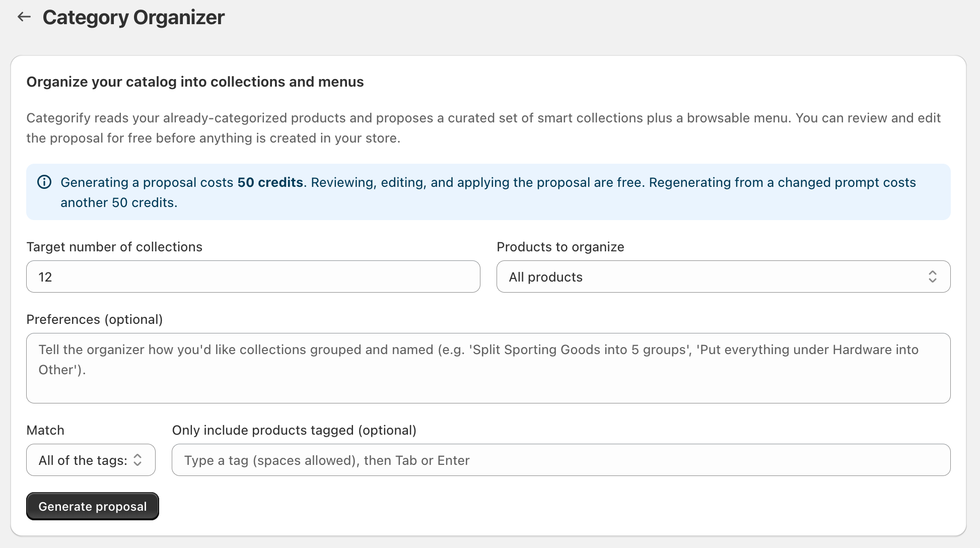This screenshot has width=980, height=548.
Task: Click the 'Preferences (optional)' label
Action: [x=95, y=319]
